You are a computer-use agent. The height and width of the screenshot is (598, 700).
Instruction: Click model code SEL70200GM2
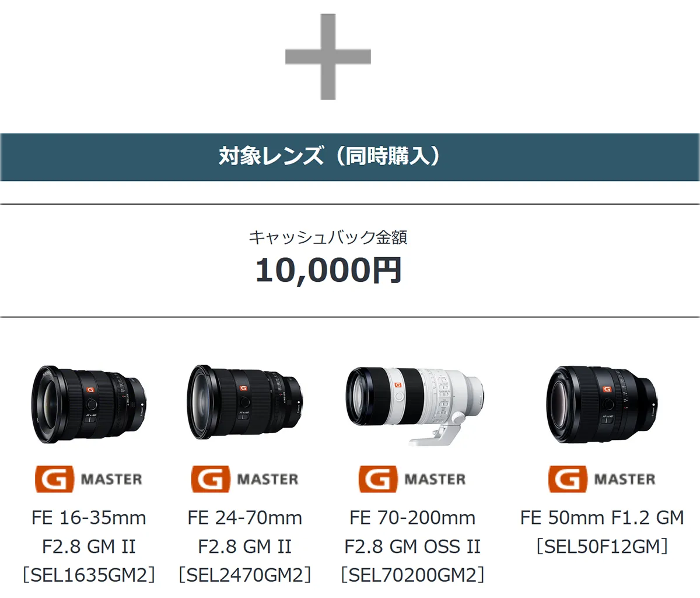[412, 575]
